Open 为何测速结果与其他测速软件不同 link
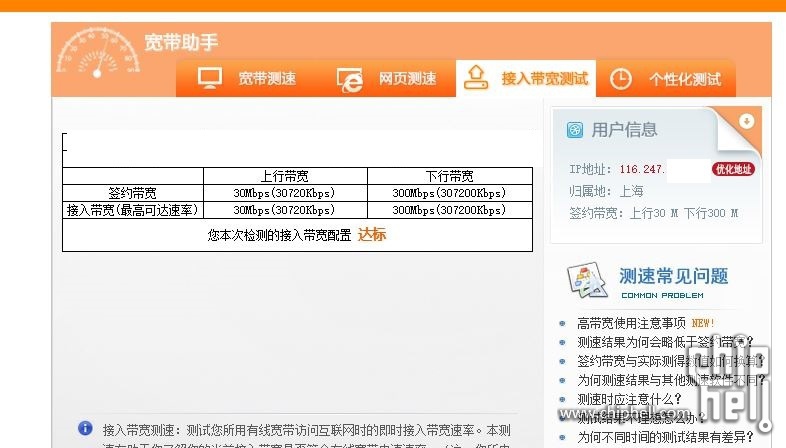Viewport: 786px width, 448px height. click(x=671, y=380)
